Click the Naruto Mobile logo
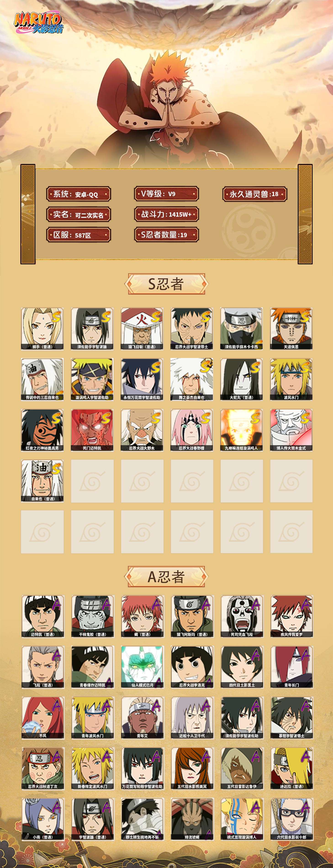333x868 pixels. 38,23
